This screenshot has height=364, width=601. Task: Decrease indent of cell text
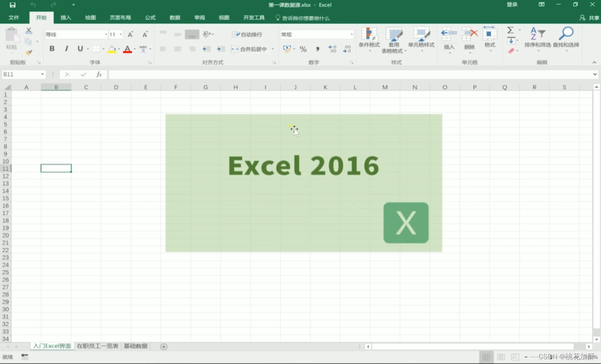(x=206, y=49)
